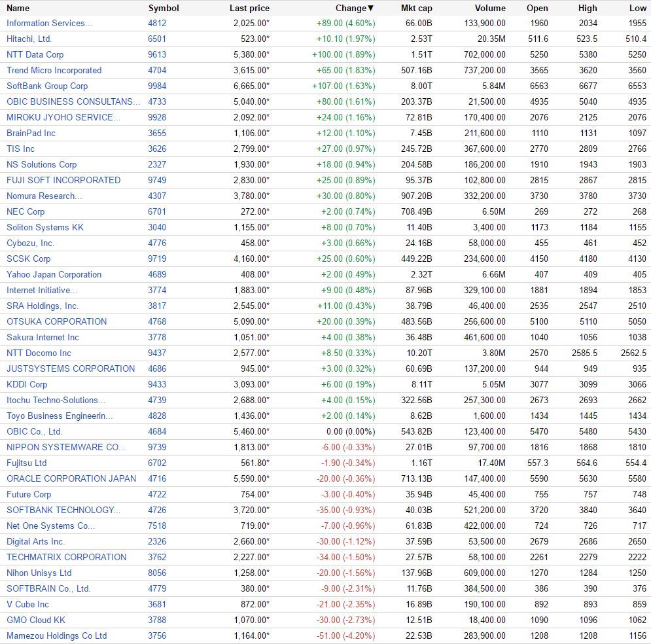Viewport: 651px width, 644px height.
Task: Open JUSTSYSTEMS CORPORATION link
Action: click(71, 368)
